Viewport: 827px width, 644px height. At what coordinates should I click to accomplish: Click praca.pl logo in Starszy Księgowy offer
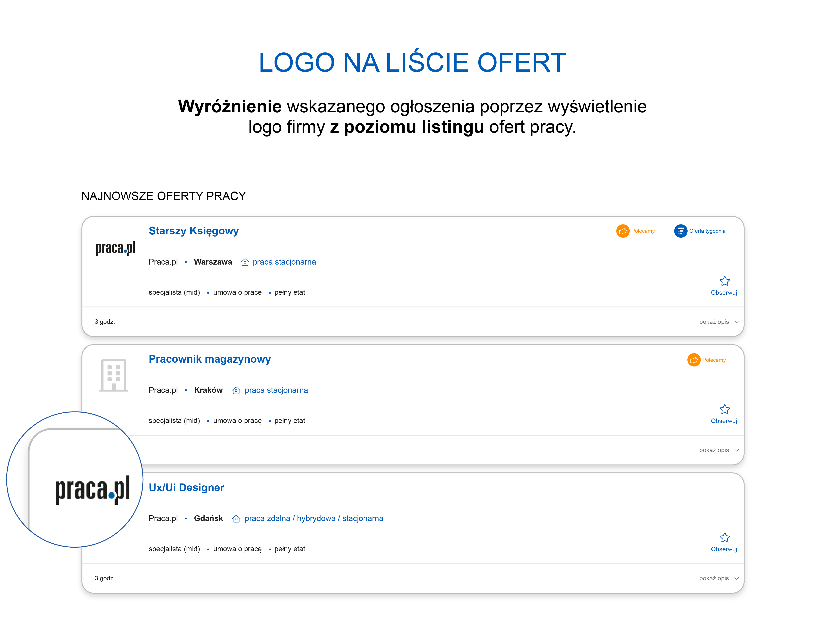point(115,248)
